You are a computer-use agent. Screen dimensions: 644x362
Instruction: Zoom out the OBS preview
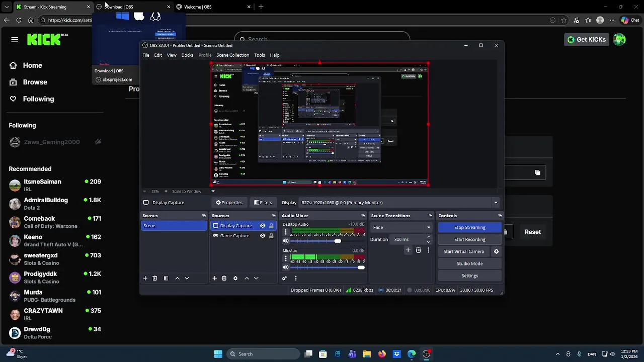[144, 191]
